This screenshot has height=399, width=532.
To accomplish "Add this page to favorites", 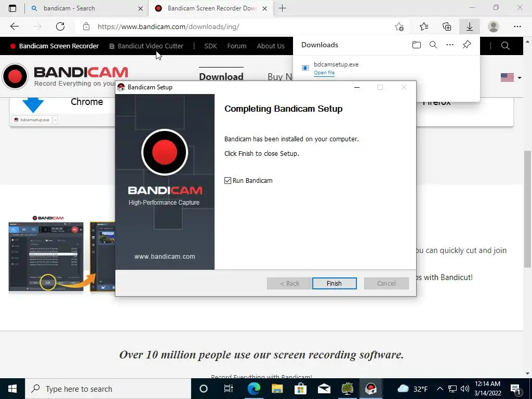I will coord(400,26).
